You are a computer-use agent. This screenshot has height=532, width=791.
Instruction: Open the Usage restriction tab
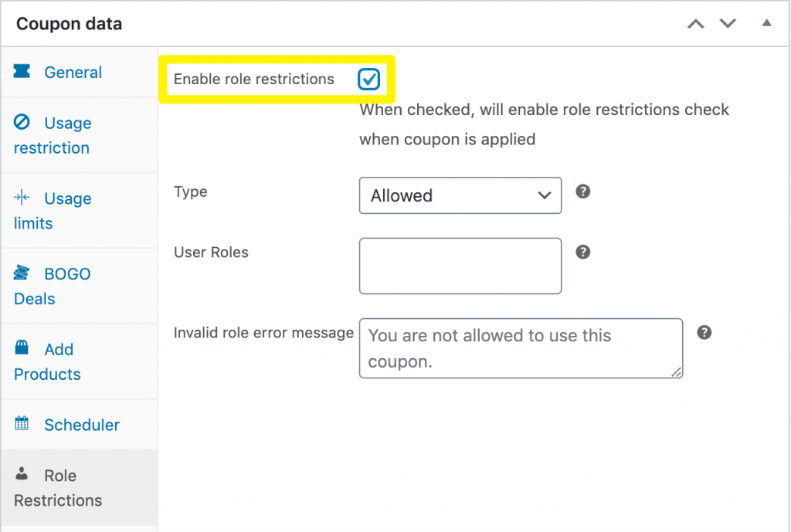(x=80, y=135)
